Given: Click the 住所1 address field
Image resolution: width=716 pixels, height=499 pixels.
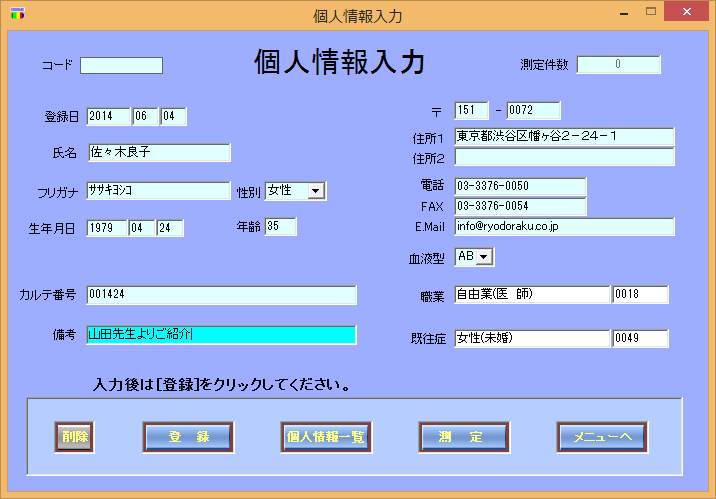Looking at the screenshot, I should coord(564,136).
